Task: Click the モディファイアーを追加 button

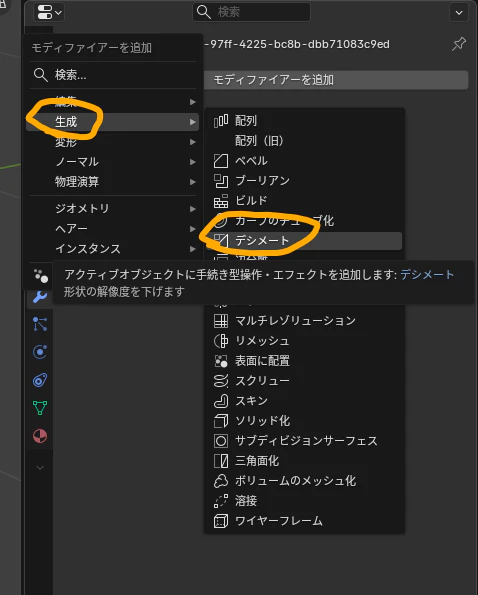Action: [x=336, y=80]
